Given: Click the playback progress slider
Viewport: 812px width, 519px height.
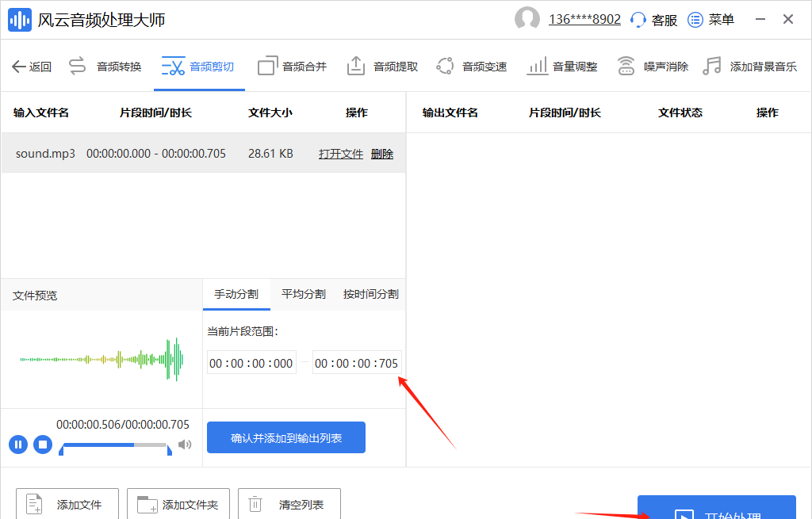Looking at the screenshot, I should click(115, 445).
